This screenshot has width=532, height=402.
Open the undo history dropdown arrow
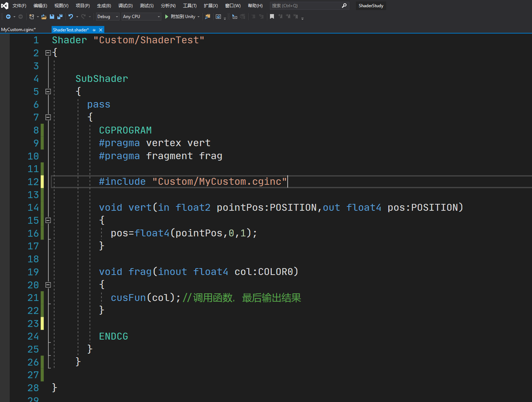tap(77, 17)
